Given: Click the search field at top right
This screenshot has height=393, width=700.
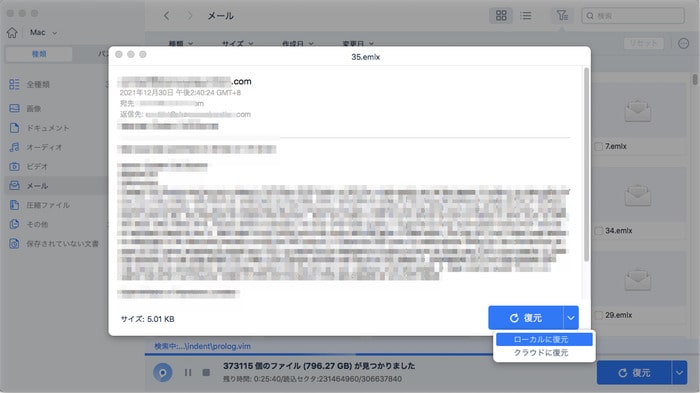Looking at the screenshot, I should (633, 16).
